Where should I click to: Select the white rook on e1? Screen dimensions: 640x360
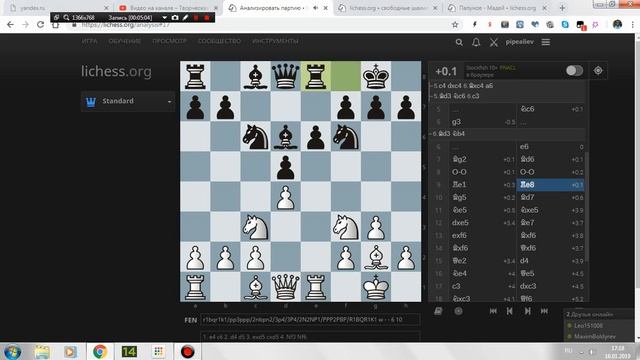[316, 287]
